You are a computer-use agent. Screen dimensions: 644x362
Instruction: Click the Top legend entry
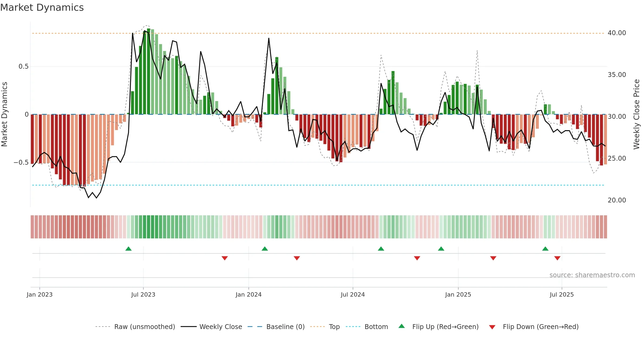pos(325,327)
